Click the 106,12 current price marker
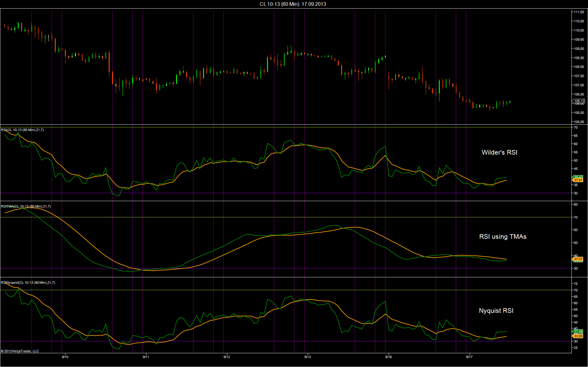The height and width of the screenshot is (367, 588). [x=579, y=101]
